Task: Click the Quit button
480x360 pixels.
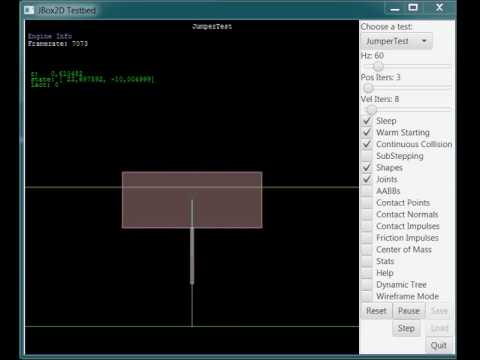Action: tap(439, 346)
